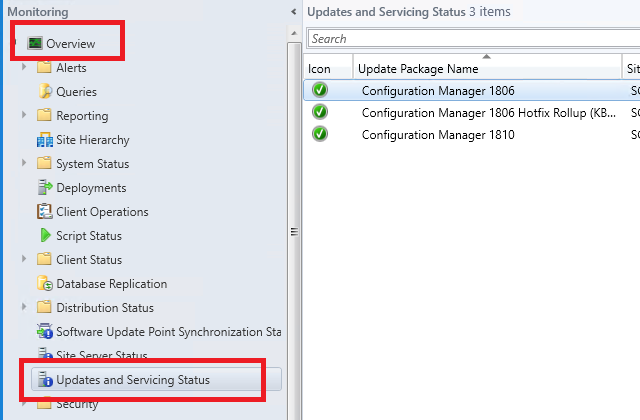The height and width of the screenshot is (420, 640).
Task: Click the Overview monitor icon
Action: point(35,43)
